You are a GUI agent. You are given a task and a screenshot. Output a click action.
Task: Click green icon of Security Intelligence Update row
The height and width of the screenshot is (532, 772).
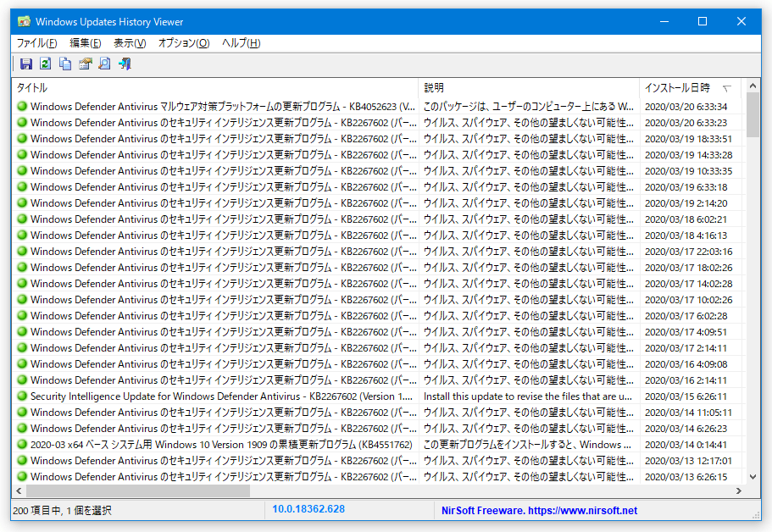pos(22,396)
